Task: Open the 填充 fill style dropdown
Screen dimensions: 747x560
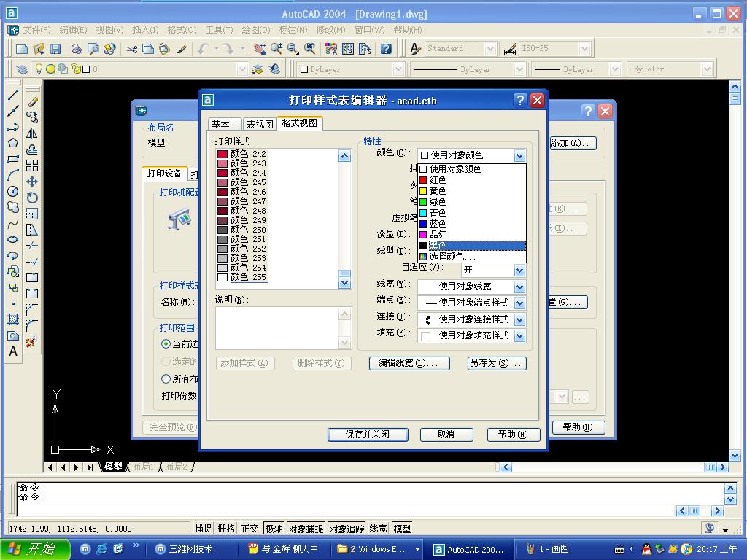Action: 519,335
